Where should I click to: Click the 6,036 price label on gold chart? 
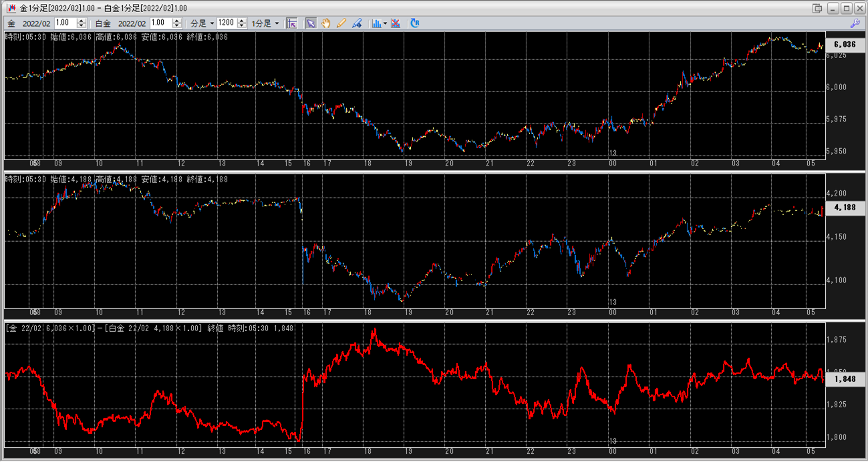[x=845, y=45]
